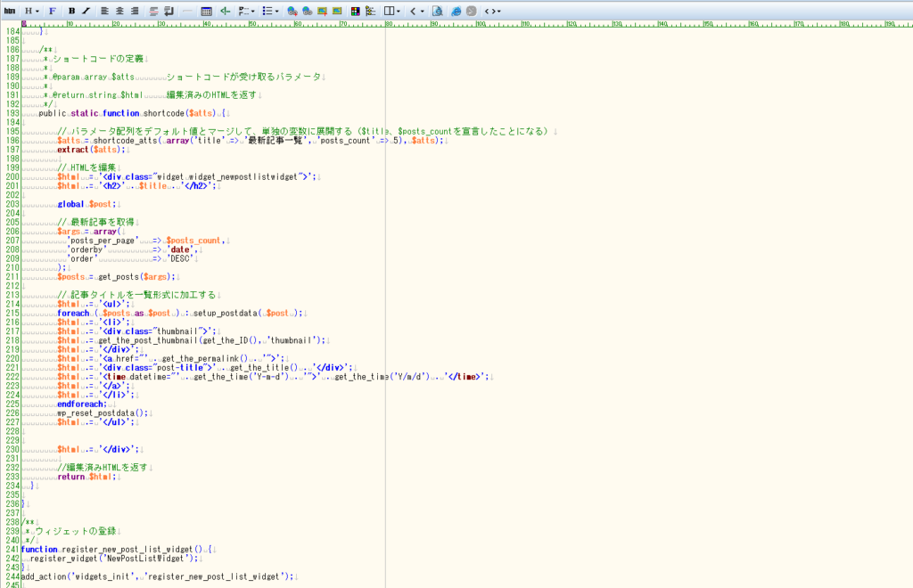Click 'register_new_post_list_widget' function definition
This screenshot has width=913, height=588.
(132, 549)
